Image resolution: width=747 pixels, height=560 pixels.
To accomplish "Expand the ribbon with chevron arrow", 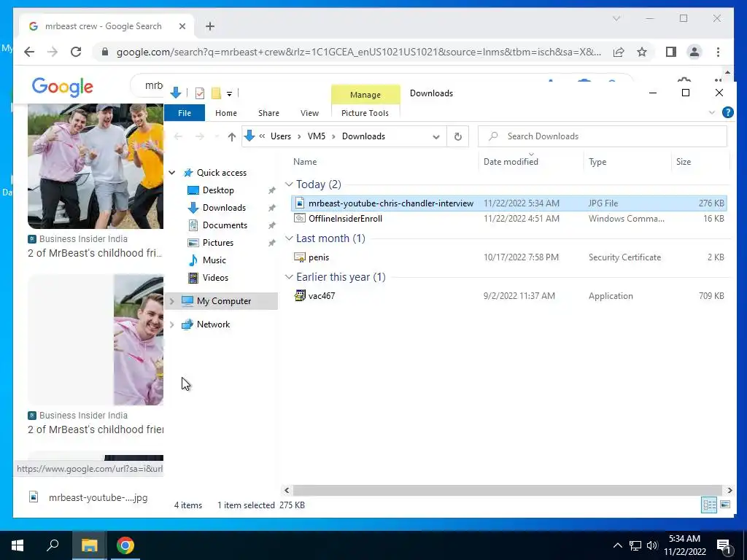I will (x=712, y=113).
